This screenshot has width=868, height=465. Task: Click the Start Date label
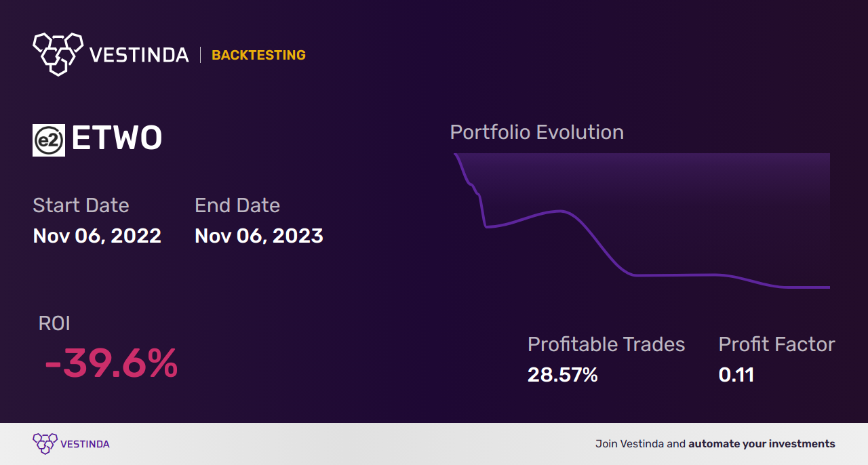click(x=81, y=205)
